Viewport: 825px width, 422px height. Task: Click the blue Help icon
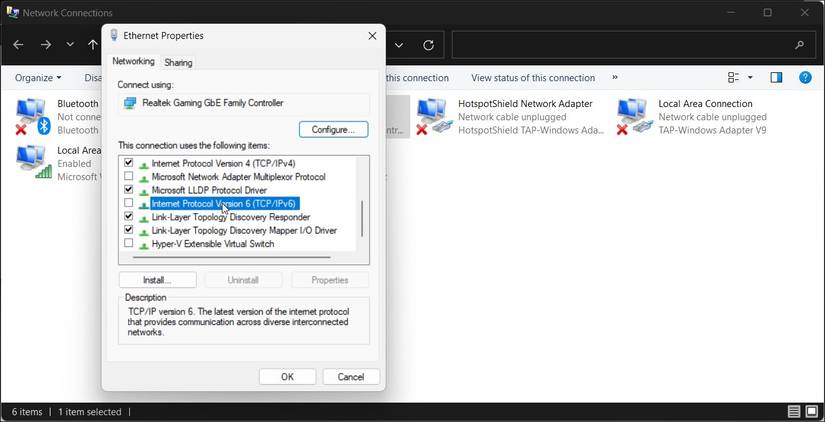(x=805, y=78)
